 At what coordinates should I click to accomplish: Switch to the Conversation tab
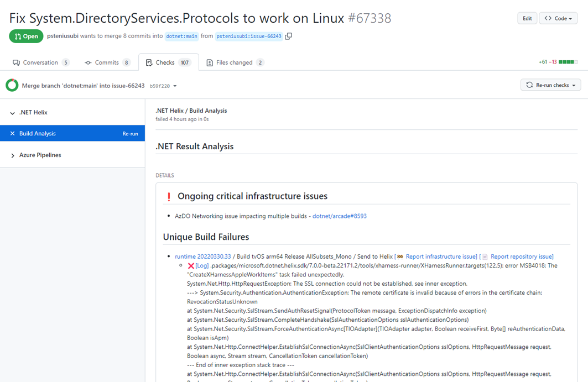tap(40, 62)
